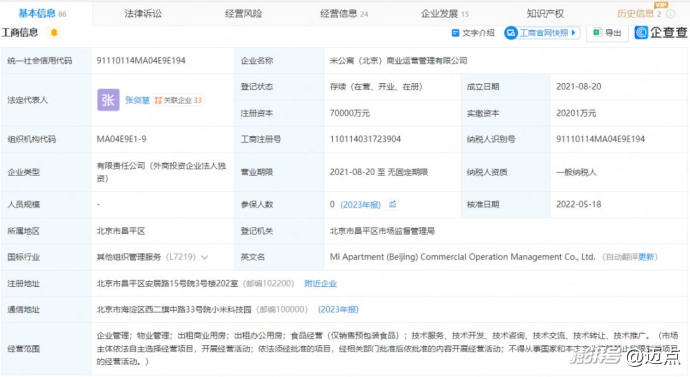Screen dimensions: 690x377
Task: Select the 经营范围 description text
Action: [x=387, y=349]
